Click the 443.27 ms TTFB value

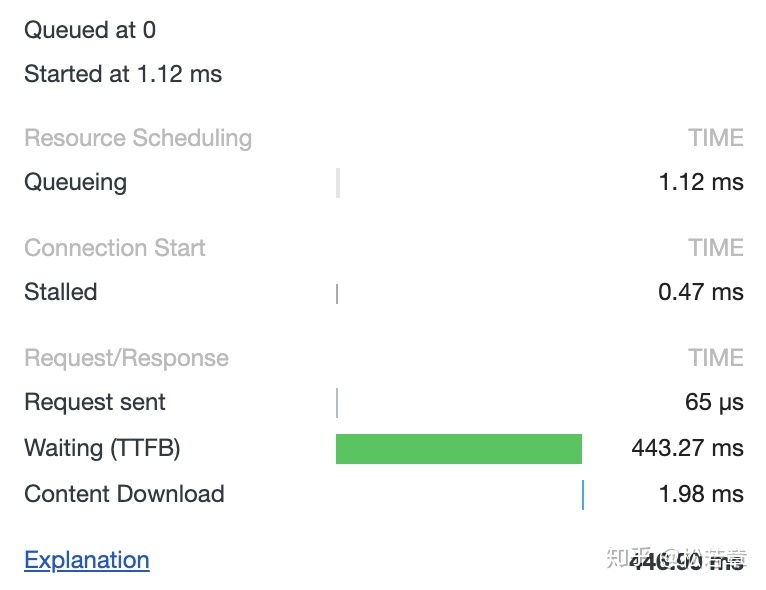coord(687,448)
